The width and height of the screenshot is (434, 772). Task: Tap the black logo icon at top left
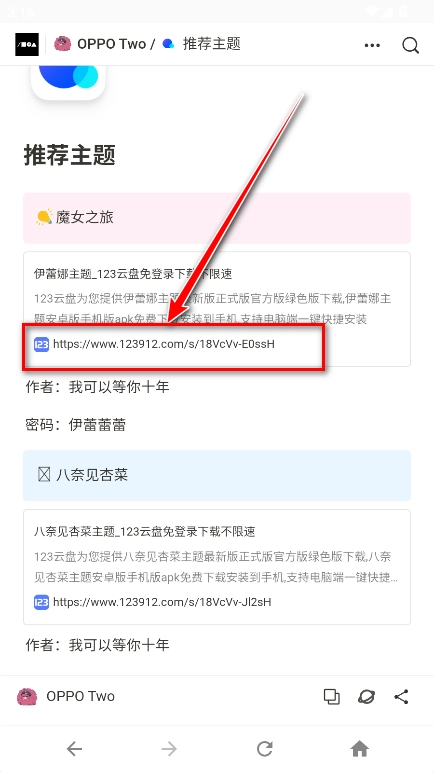coord(27,44)
